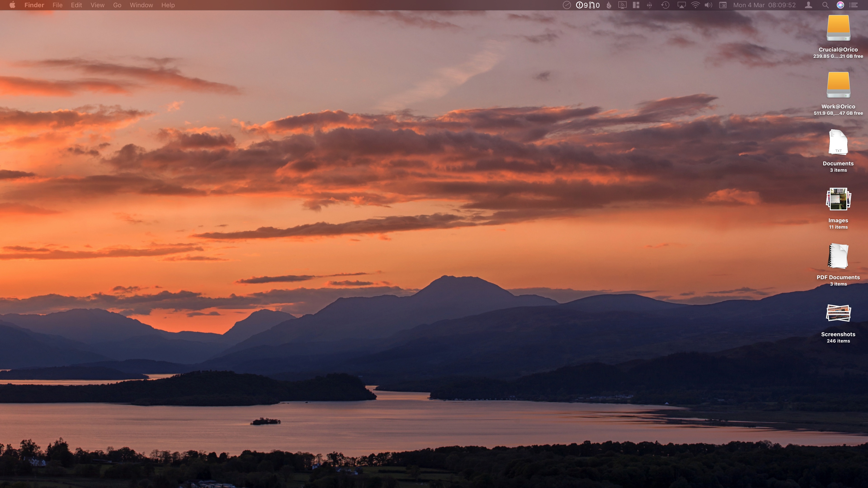Open the Apple menu
This screenshot has height=488, width=868.
12,5
